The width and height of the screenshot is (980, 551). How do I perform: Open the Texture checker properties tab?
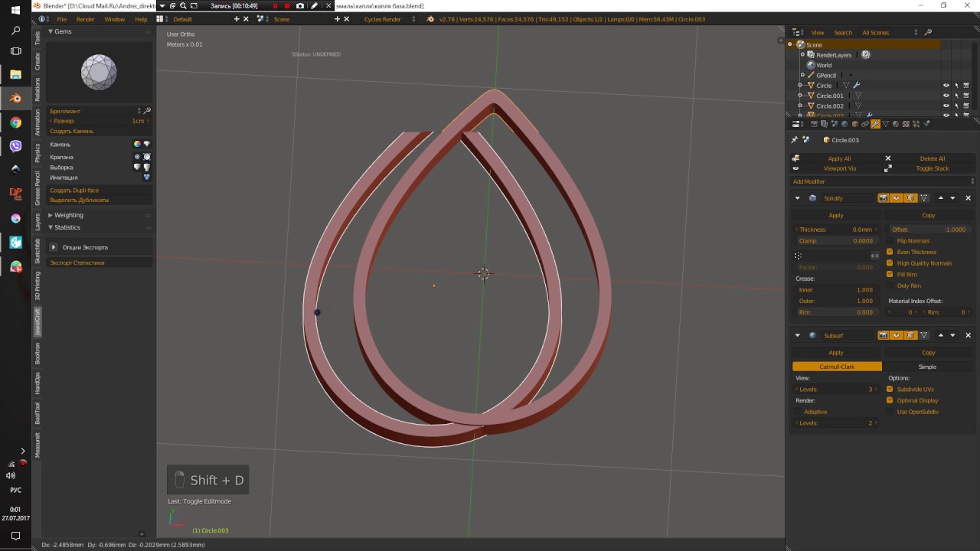click(x=906, y=124)
